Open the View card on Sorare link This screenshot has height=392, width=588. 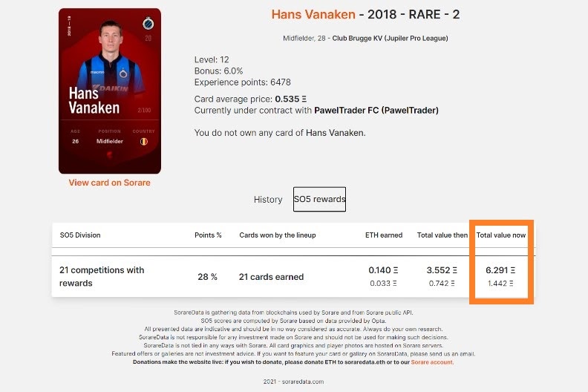click(x=109, y=183)
